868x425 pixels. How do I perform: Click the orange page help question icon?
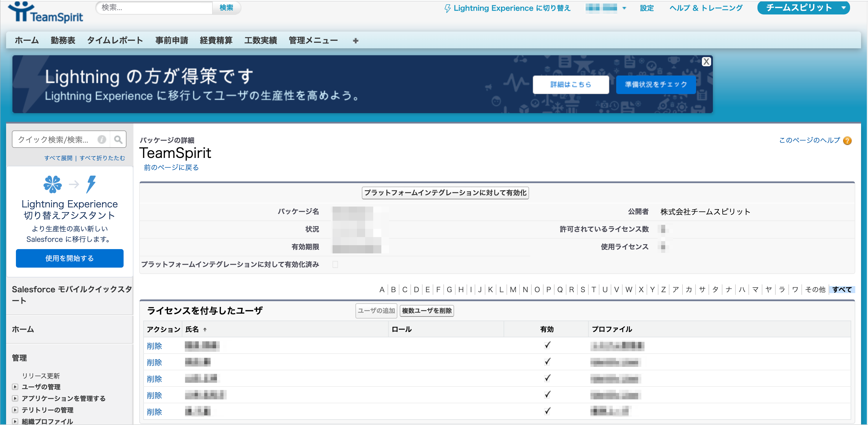pos(847,140)
